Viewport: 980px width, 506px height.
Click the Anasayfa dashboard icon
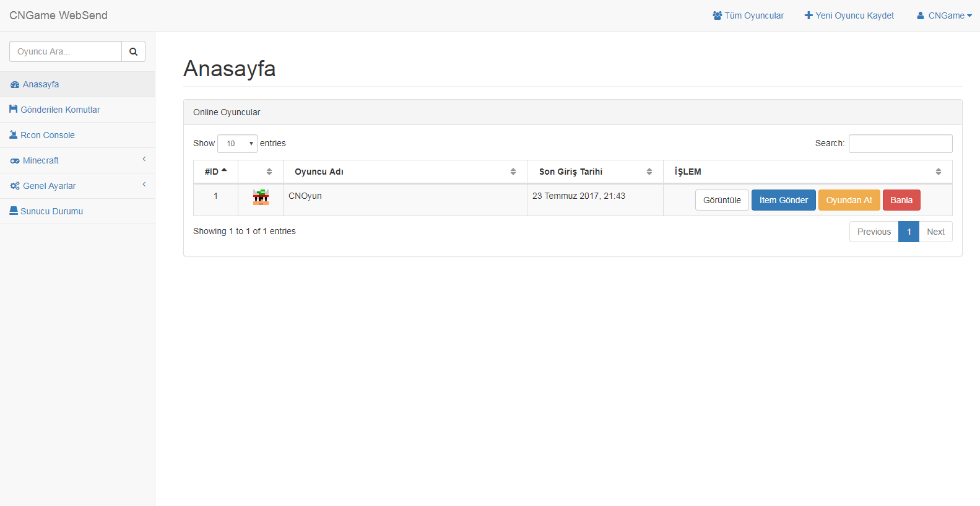point(15,85)
